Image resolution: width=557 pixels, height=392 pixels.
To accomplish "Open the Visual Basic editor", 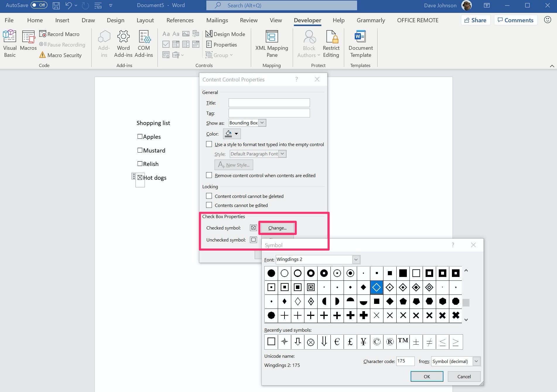I will click(x=9, y=43).
